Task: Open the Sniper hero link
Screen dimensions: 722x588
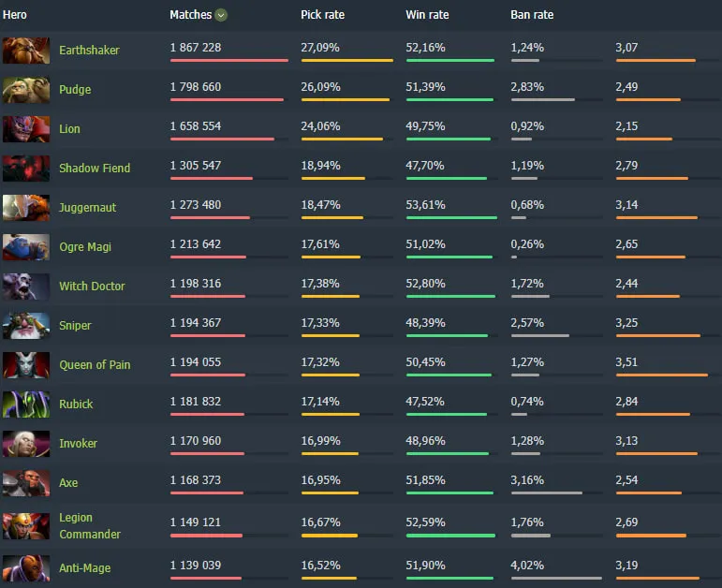Action: (75, 326)
